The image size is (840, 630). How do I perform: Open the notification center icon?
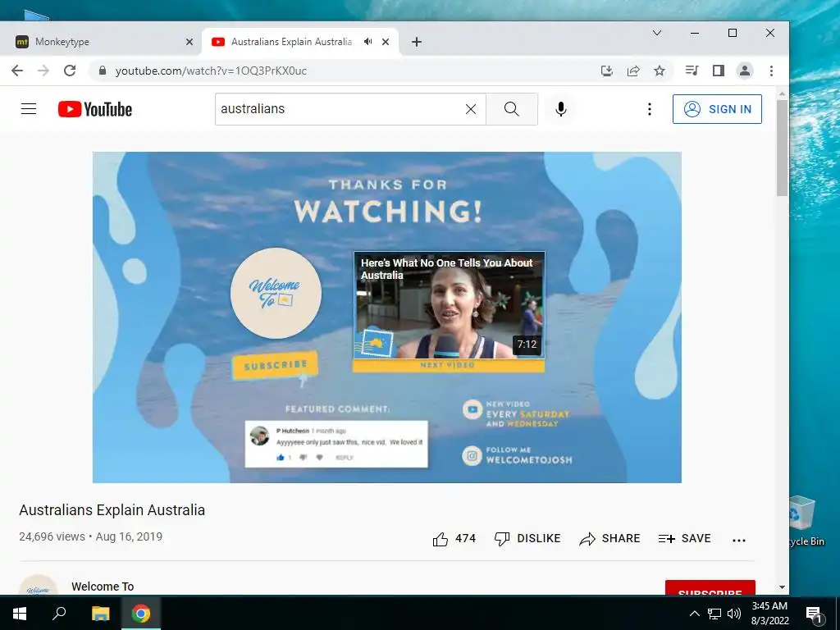click(814, 614)
